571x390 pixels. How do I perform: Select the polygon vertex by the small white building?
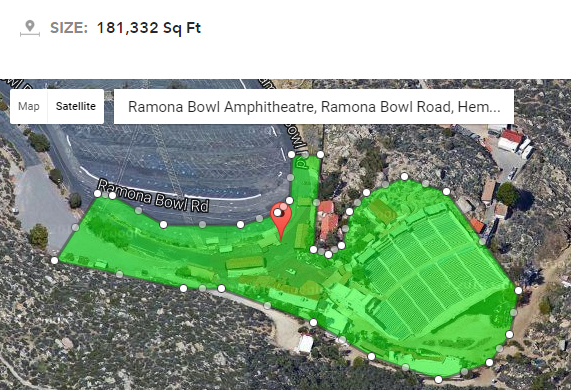pyautogui.click(x=313, y=323)
